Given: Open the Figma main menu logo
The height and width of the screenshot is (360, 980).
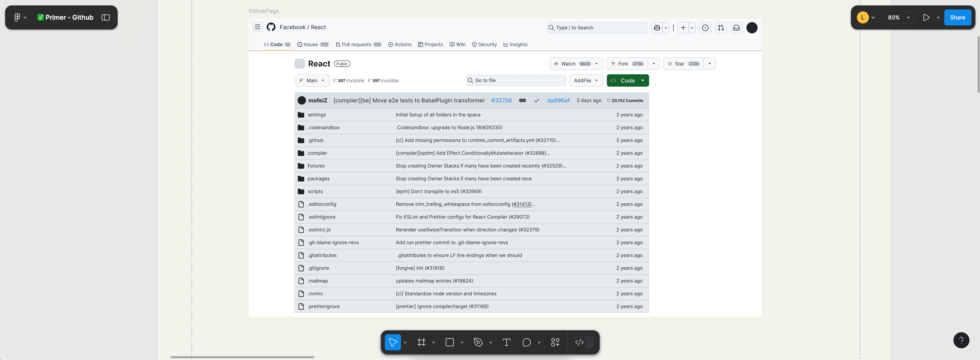Looking at the screenshot, I should tap(17, 17).
